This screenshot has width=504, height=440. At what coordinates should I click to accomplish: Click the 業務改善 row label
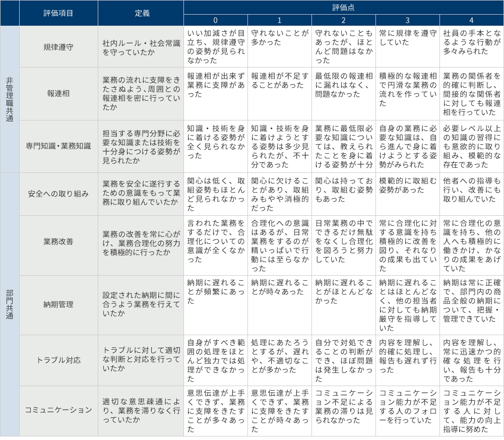pyautogui.click(x=58, y=241)
